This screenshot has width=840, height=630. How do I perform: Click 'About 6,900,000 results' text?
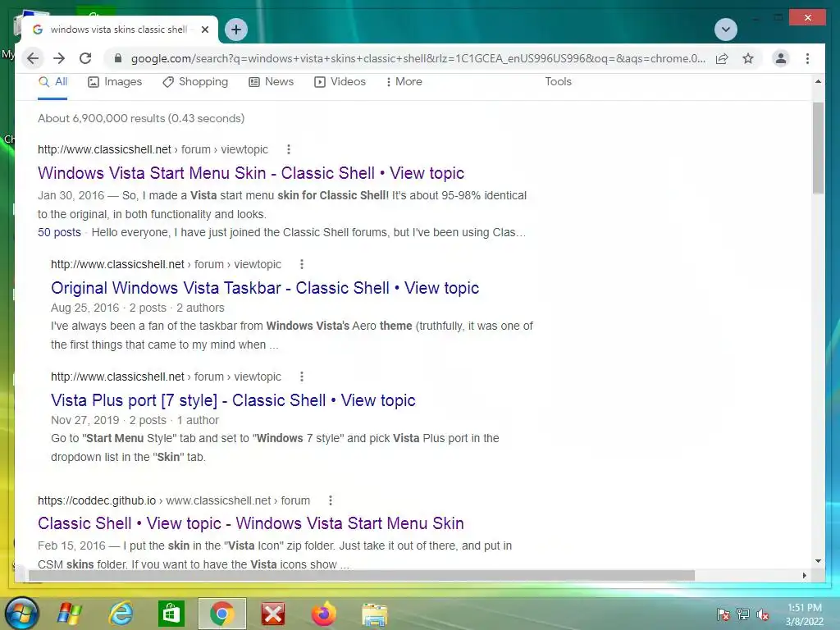[141, 118]
